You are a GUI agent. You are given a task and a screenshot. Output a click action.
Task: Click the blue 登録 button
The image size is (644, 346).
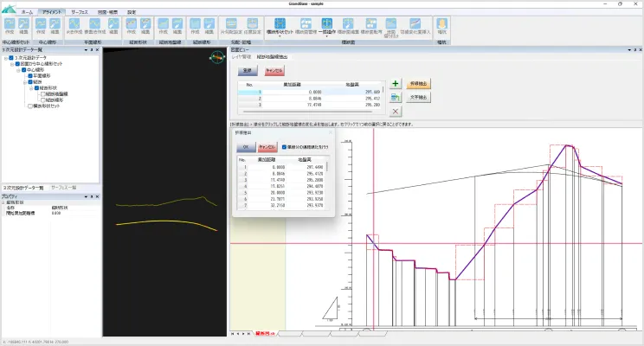pyautogui.click(x=248, y=71)
